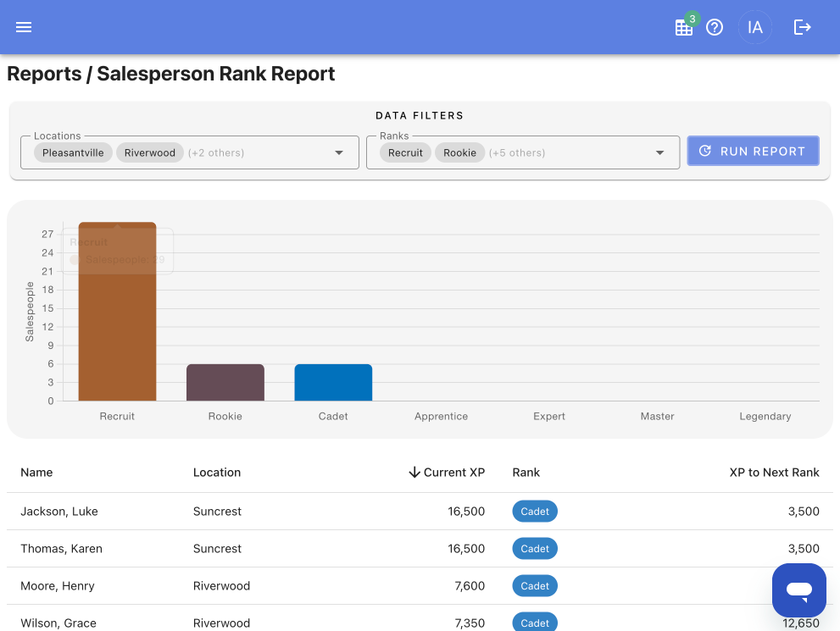Select the Riverwood location chip
Image resolution: width=840 pixels, height=631 pixels.
coord(149,153)
